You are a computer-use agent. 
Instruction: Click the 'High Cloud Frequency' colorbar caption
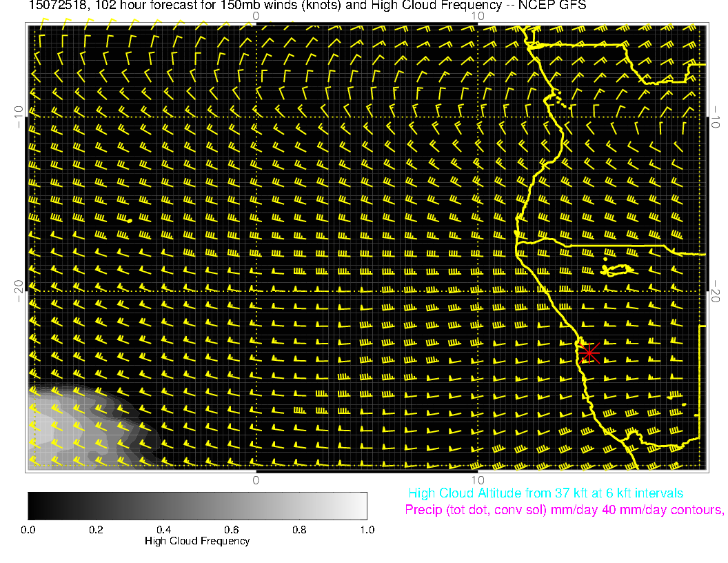[197, 541]
